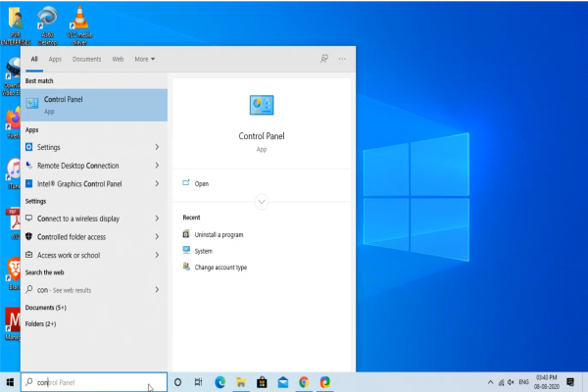Open the feedback icon in search header
This screenshot has height=392, width=588.
coord(324,59)
